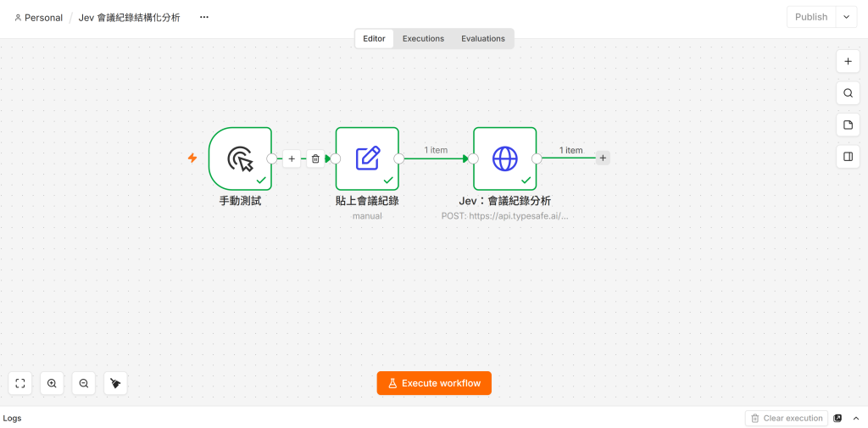Open the Publish dropdown arrow
Screen dimensions: 868x428
(x=847, y=17)
